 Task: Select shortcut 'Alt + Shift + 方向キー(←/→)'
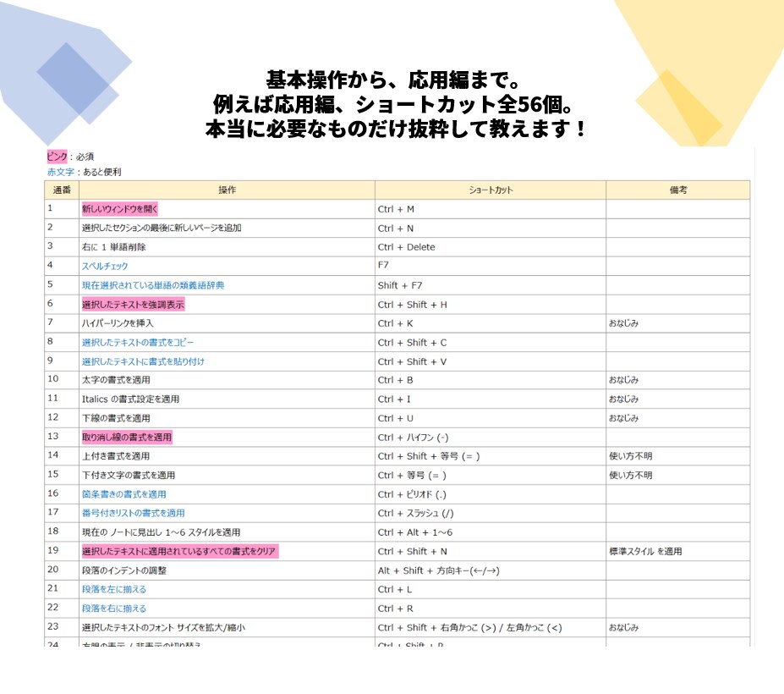(x=438, y=570)
